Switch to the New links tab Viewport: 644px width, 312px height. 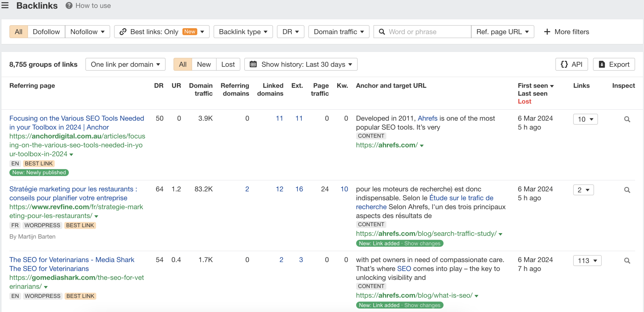pos(204,64)
